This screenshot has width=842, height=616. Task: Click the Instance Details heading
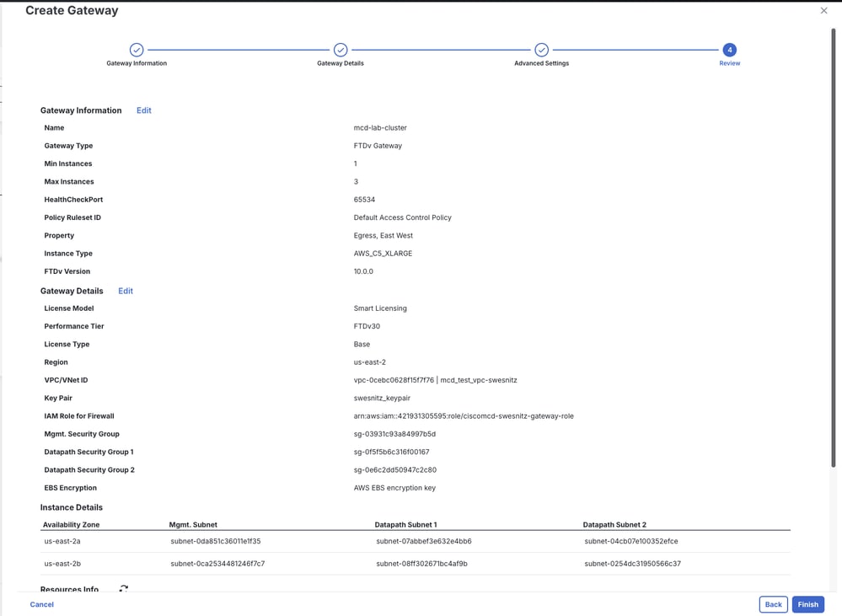point(72,507)
